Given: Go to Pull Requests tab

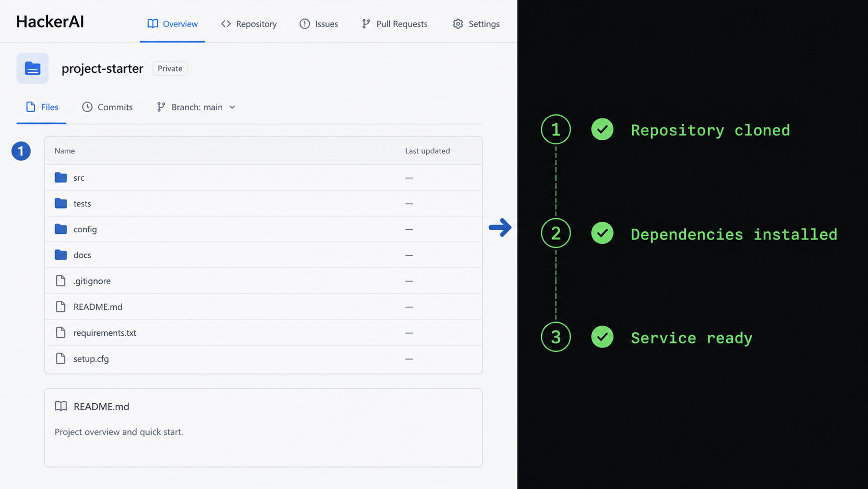Looking at the screenshot, I should click(x=395, y=24).
